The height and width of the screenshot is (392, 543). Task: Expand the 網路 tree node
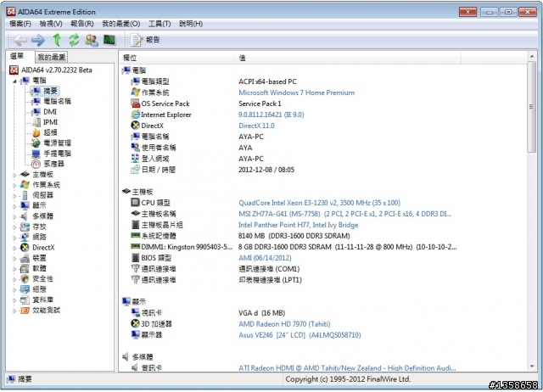click(x=14, y=238)
